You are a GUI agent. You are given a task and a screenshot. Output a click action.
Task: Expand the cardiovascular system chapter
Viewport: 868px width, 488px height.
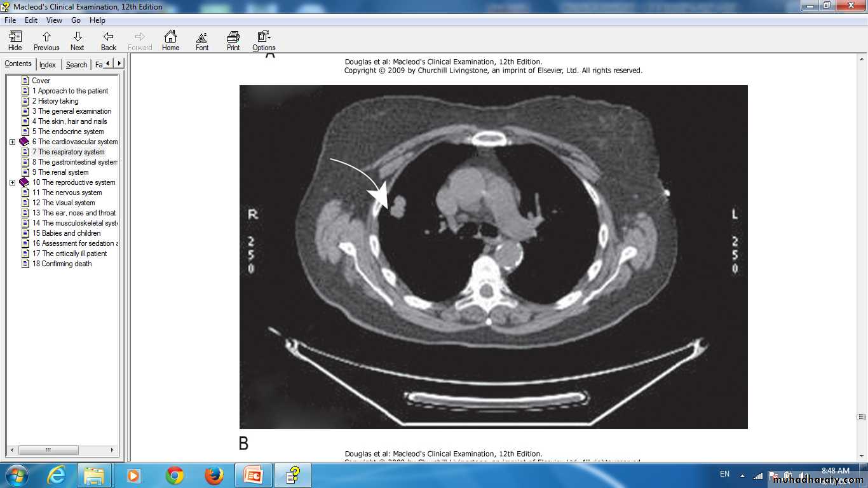[12, 142]
